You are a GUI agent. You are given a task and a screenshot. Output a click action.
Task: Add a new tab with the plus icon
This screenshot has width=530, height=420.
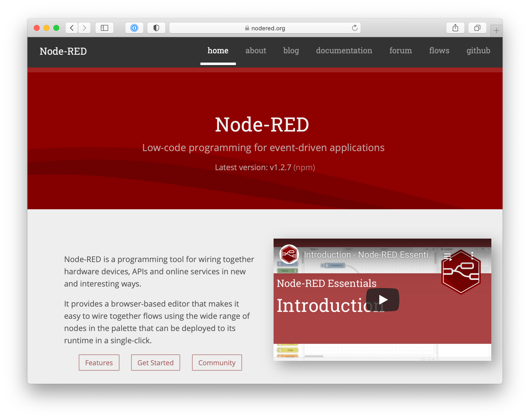pyautogui.click(x=496, y=31)
